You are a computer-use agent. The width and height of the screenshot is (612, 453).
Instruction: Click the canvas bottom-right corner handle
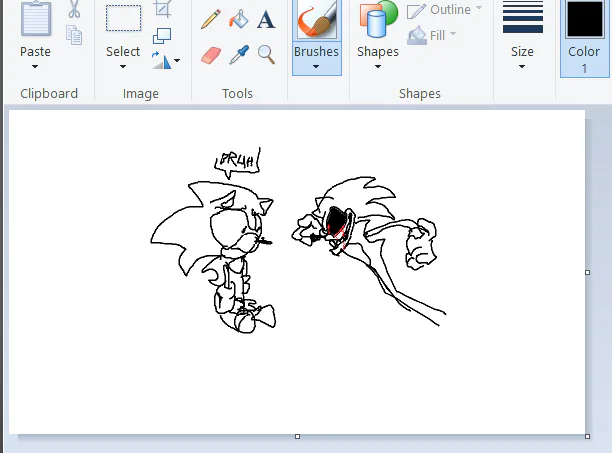[x=587, y=436]
